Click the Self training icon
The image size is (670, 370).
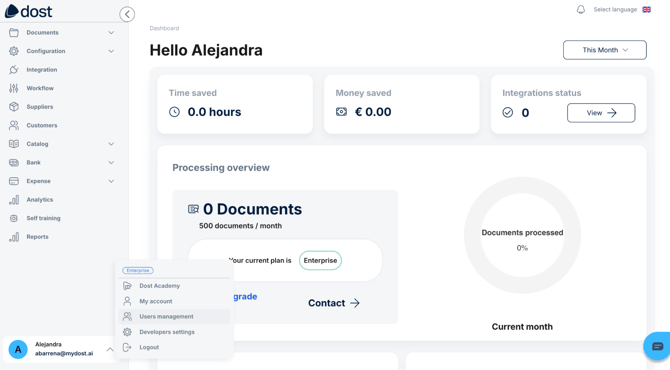point(14,218)
